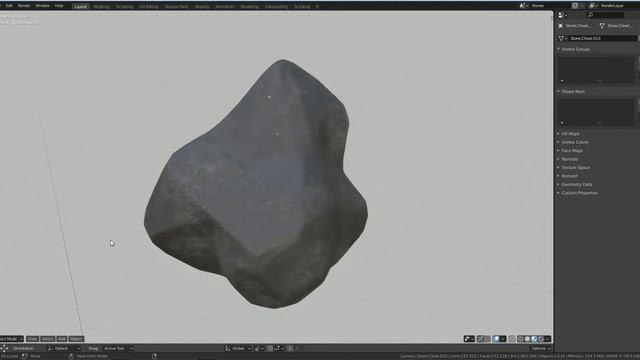Open the Object Mode dropdown

pyautogui.click(x=11, y=339)
